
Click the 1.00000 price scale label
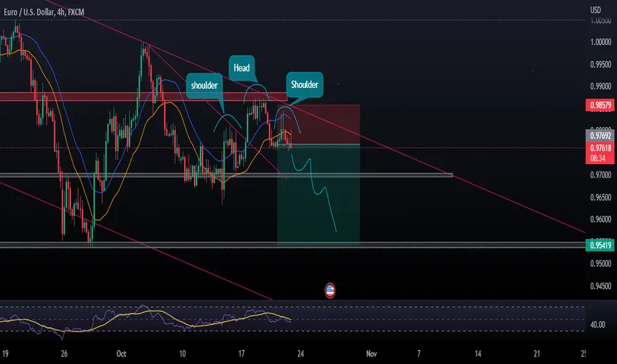(x=600, y=42)
